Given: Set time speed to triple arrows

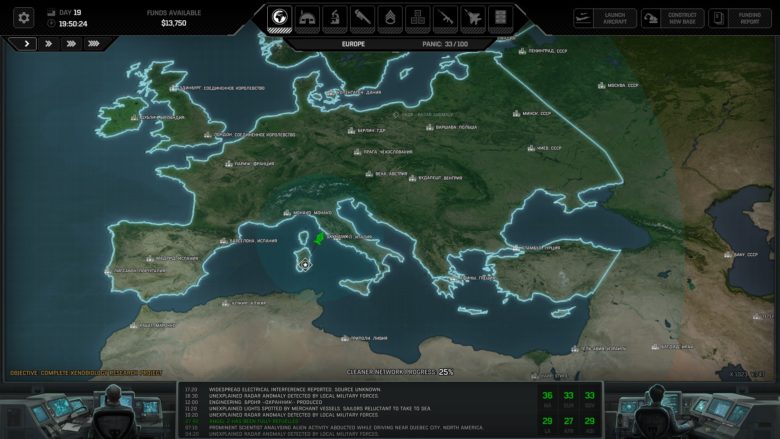Looking at the screenshot, I should click(71, 44).
